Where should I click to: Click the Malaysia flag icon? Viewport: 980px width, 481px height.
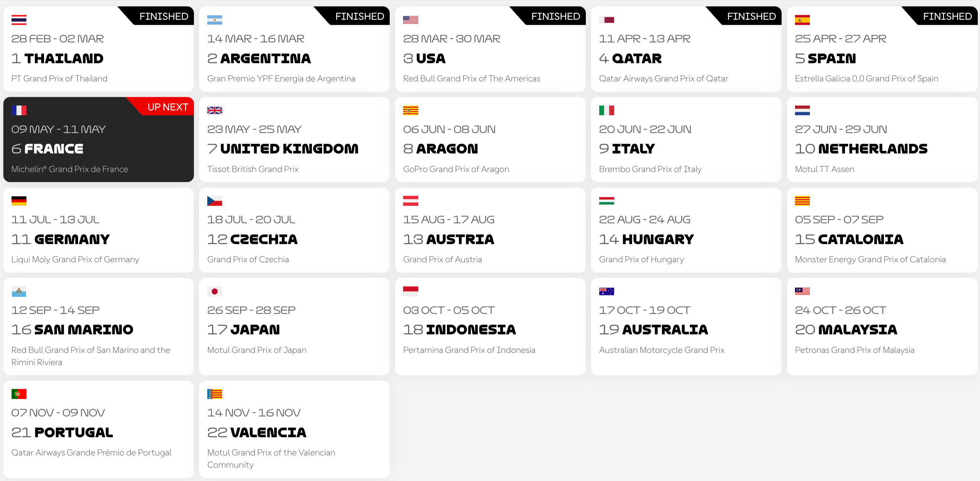pos(802,291)
